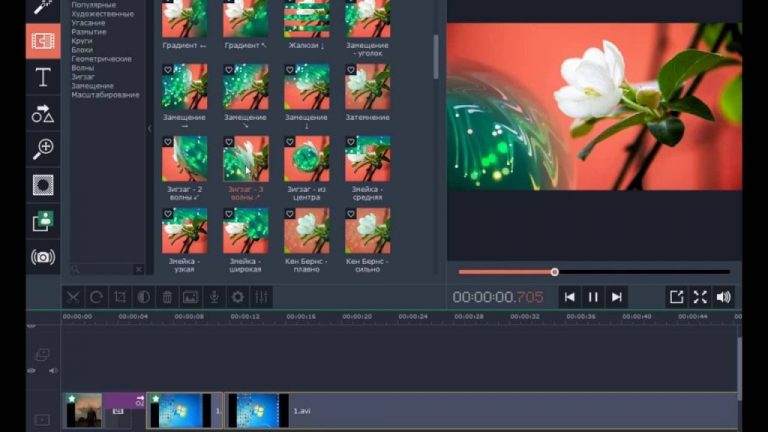
Task: Select the Угасание category
Action: coord(88,23)
